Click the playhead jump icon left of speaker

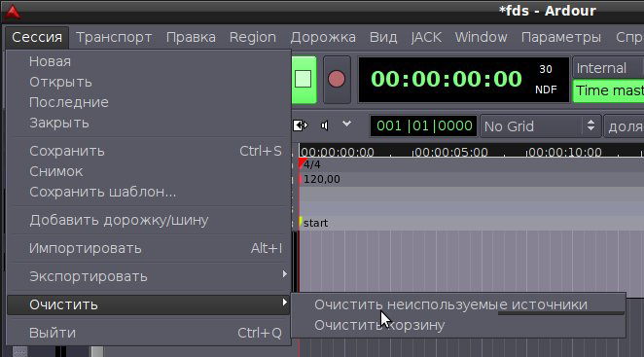coord(301,125)
